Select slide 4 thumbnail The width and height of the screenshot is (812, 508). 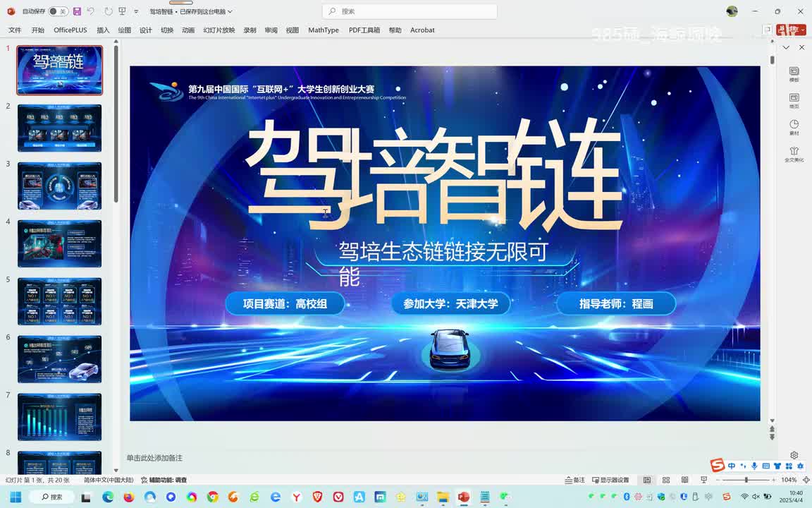(x=59, y=243)
